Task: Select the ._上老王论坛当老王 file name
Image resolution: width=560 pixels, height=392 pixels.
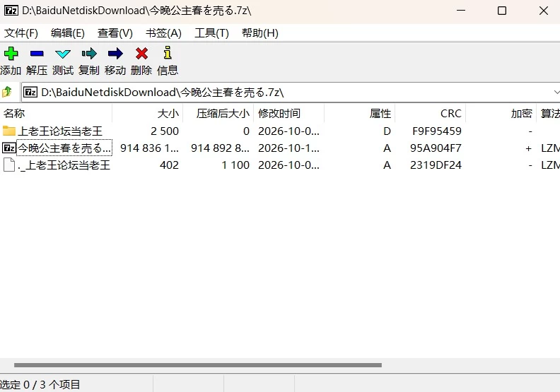Action: tap(64, 165)
